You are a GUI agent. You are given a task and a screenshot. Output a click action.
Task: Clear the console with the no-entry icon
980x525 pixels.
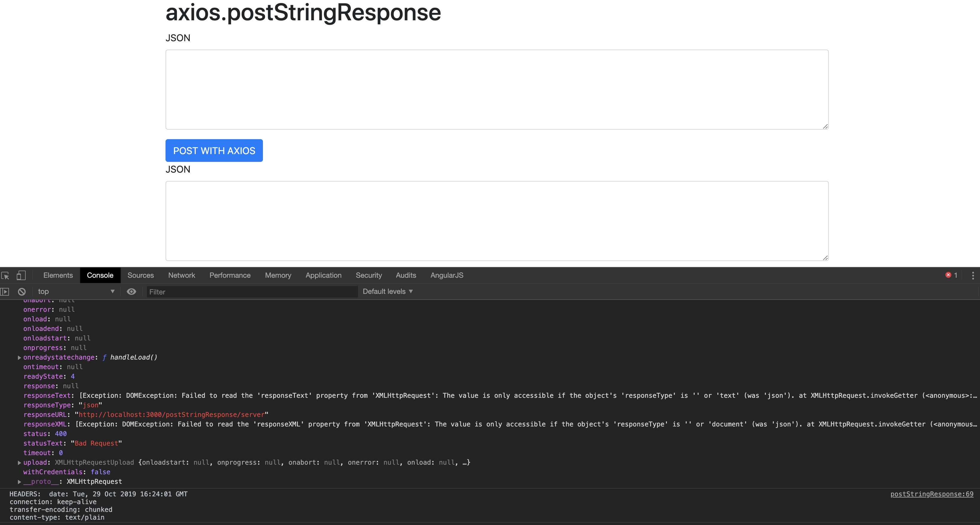[22, 291]
